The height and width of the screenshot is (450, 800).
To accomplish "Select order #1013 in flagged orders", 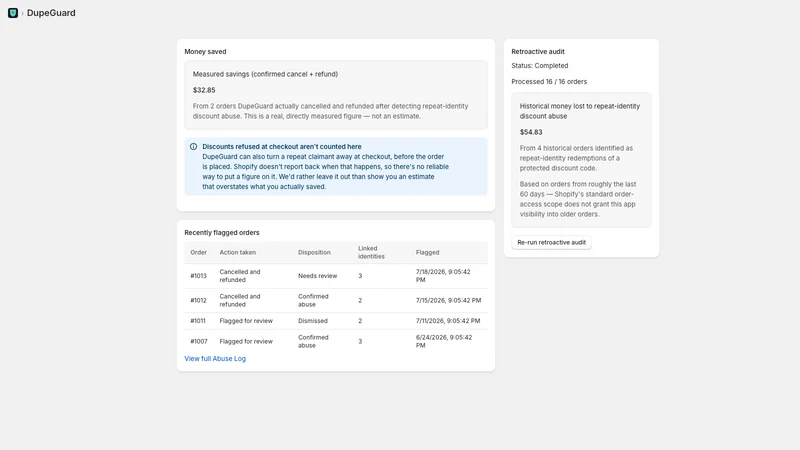I will pos(336,276).
